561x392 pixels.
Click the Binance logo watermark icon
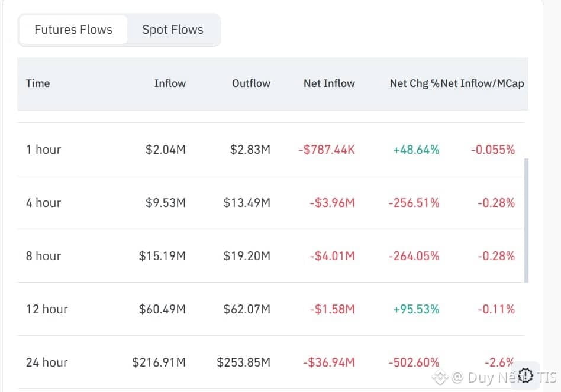coord(439,377)
